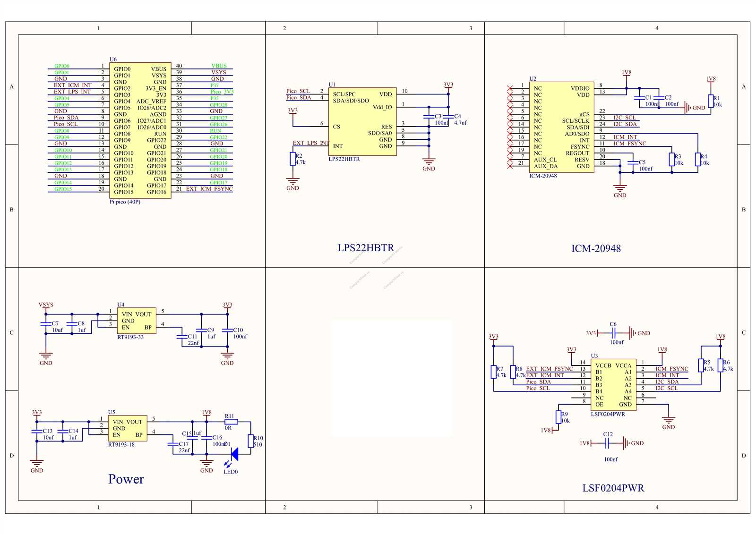The width and height of the screenshot is (756, 534).
Task: Select capacitor C7 10uf symbol
Action: [46, 324]
